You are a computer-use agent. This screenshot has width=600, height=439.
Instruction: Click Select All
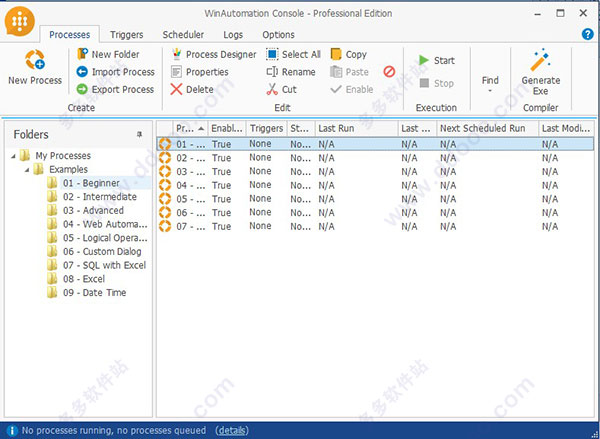293,55
